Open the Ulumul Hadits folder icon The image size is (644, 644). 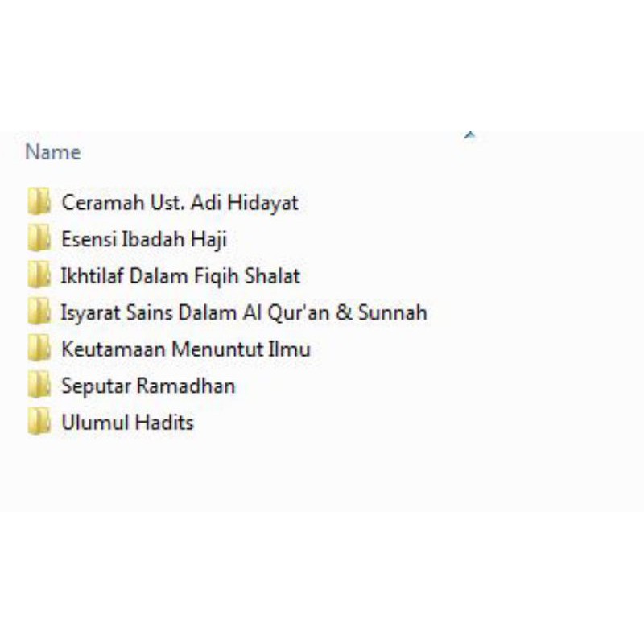[x=39, y=422]
